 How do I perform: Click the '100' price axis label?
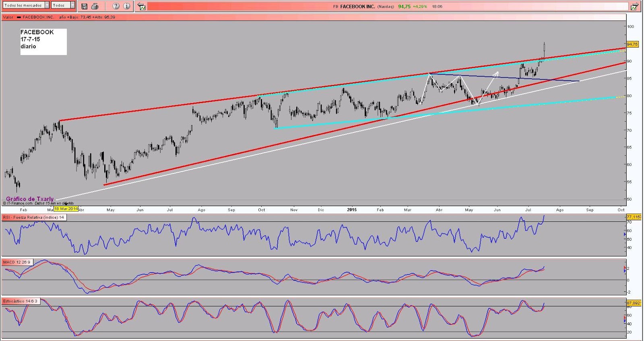coord(630,27)
